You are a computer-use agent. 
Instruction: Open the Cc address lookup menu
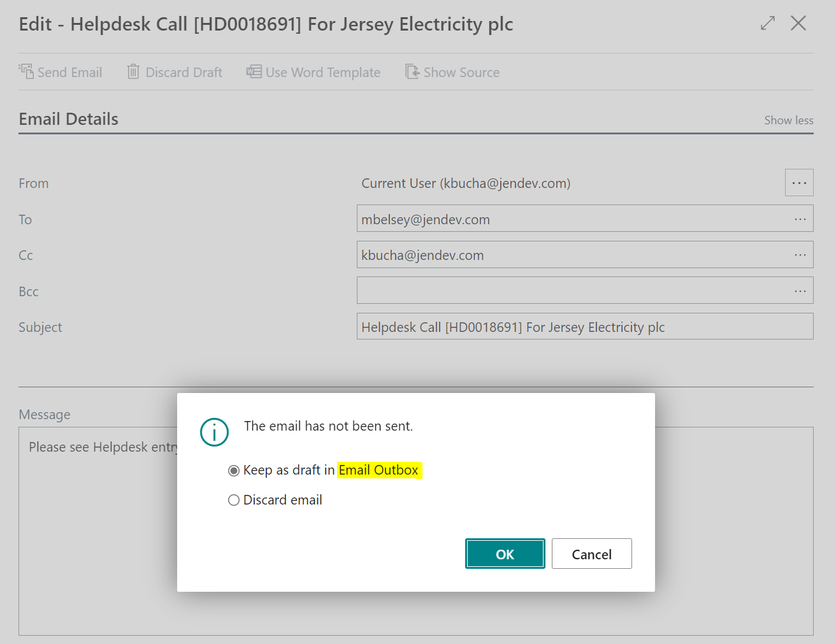[x=800, y=255]
